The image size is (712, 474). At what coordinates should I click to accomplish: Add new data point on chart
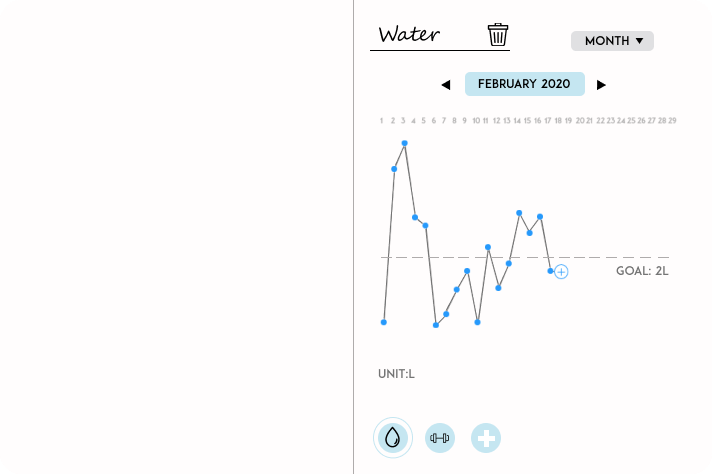[562, 272]
